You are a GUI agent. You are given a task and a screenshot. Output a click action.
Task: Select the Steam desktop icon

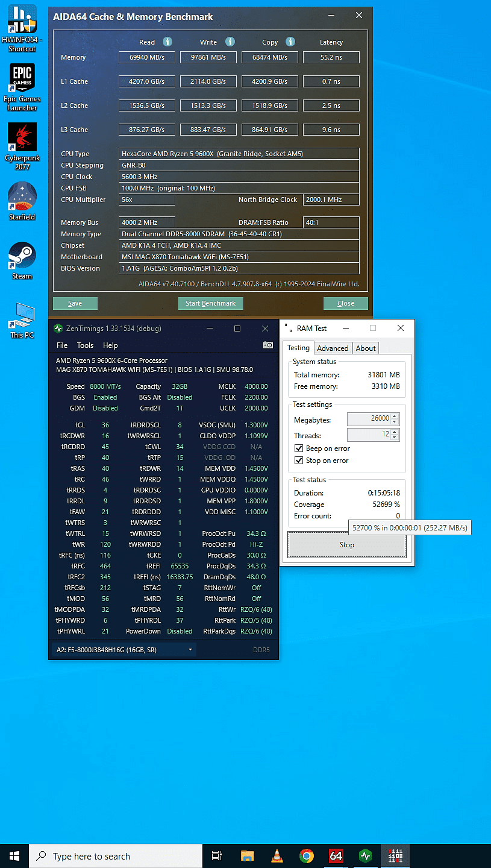point(22,261)
